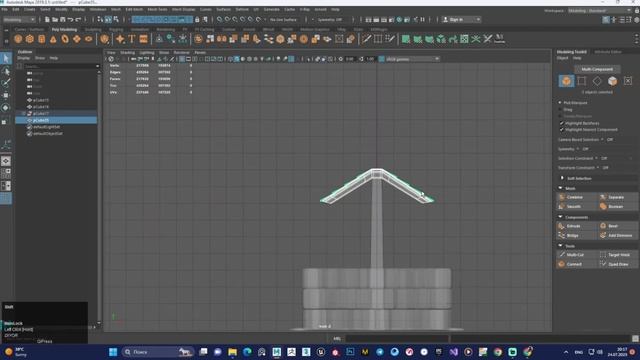Click the Multi-Component button
This screenshot has height=360, width=640.
click(597, 69)
